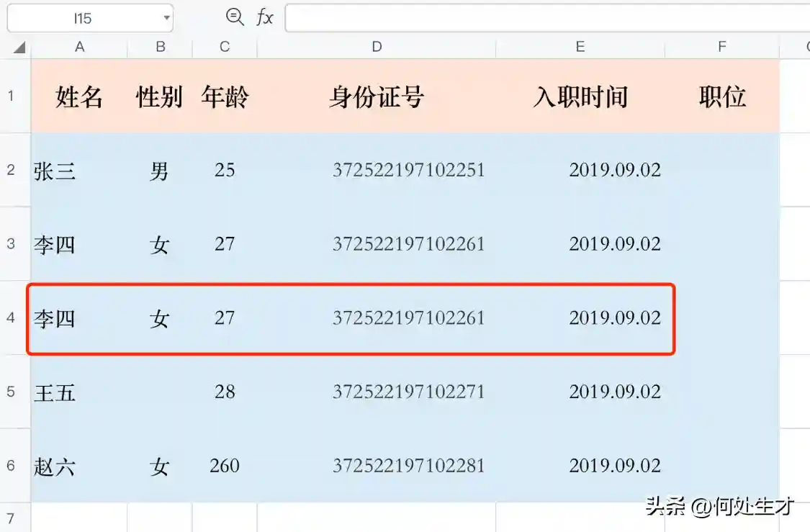Select column D header

coord(377,47)
